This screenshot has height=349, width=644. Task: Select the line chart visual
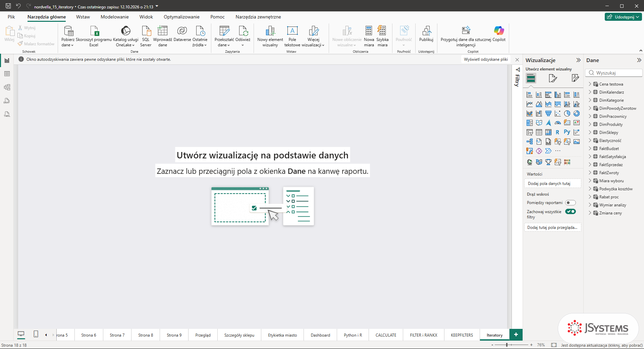530,104
